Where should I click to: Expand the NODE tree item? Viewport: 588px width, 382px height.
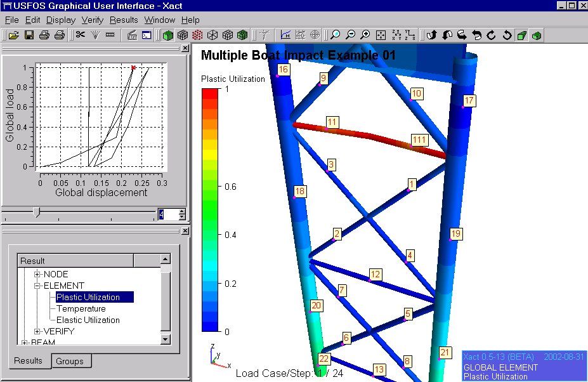pyautogui.click(x=37, y=274)
